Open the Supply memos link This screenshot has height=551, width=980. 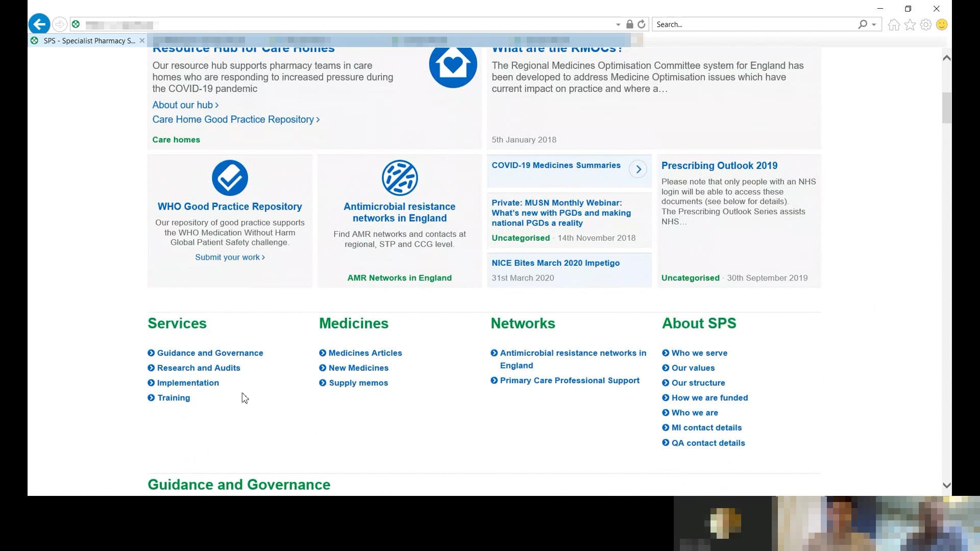[358, 383]
